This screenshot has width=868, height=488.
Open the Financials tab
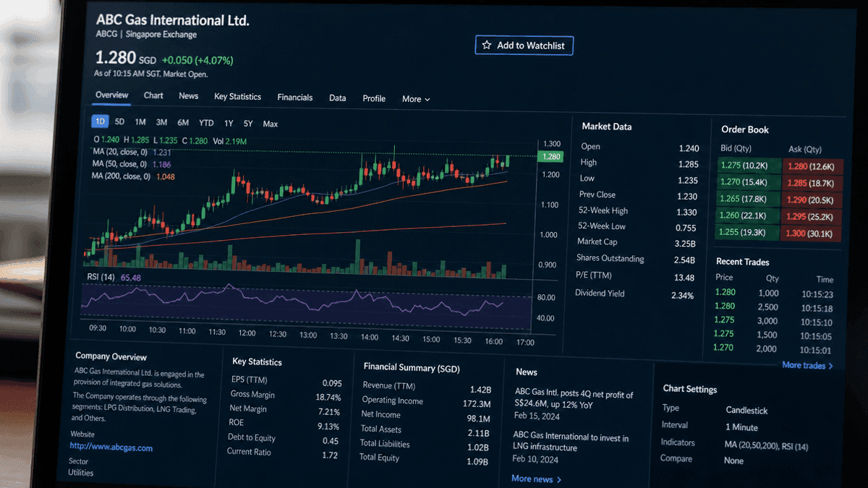click(x=295, y=98)
